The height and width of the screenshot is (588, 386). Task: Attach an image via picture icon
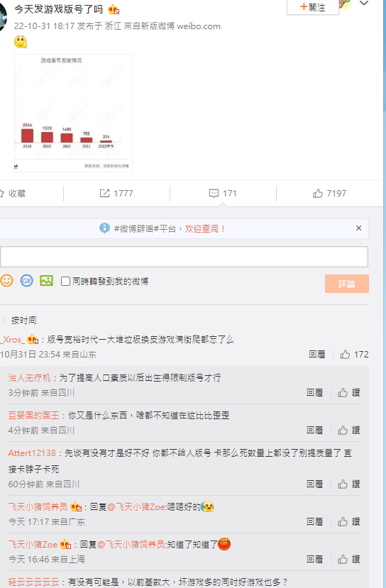click(x=47, y=280)
